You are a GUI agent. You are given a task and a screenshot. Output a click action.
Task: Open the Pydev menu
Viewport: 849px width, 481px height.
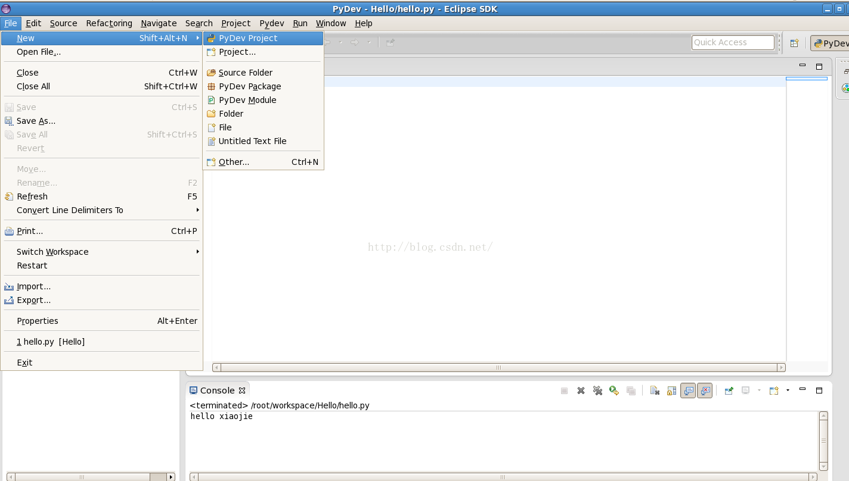tap(271, 23)
